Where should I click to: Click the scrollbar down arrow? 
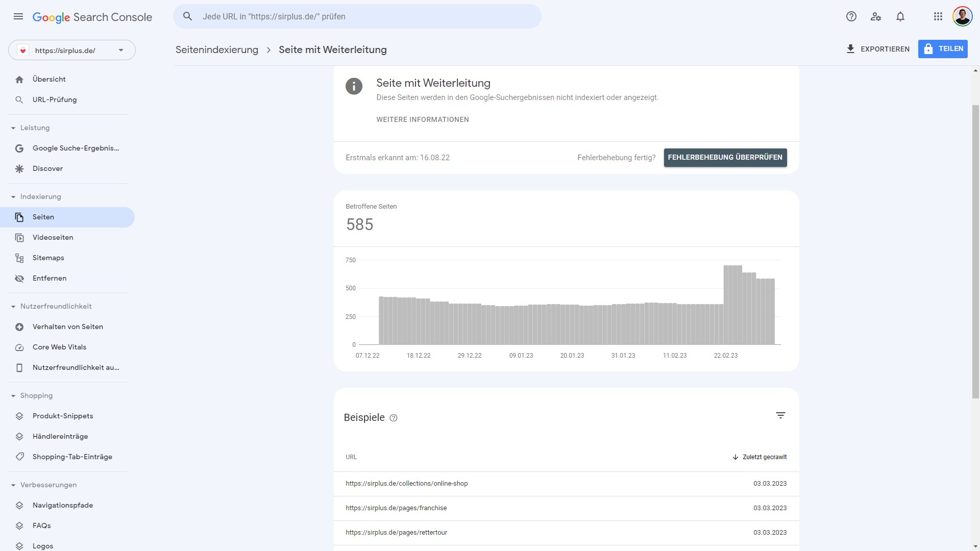pos(975,546)
